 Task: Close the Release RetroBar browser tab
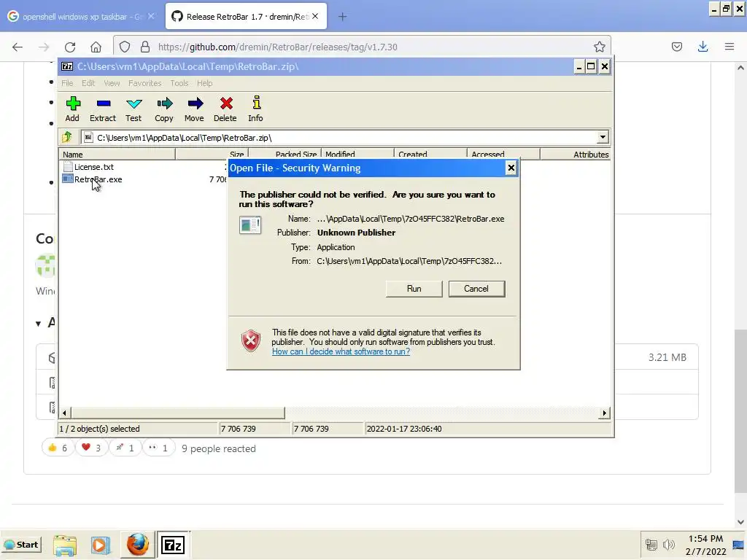coord(315,16)
